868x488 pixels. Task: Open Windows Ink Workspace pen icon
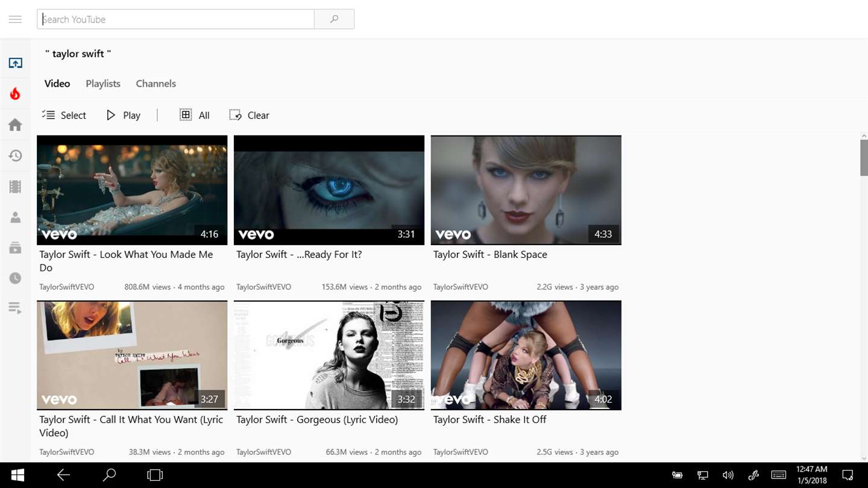click(x=753, y=475)
